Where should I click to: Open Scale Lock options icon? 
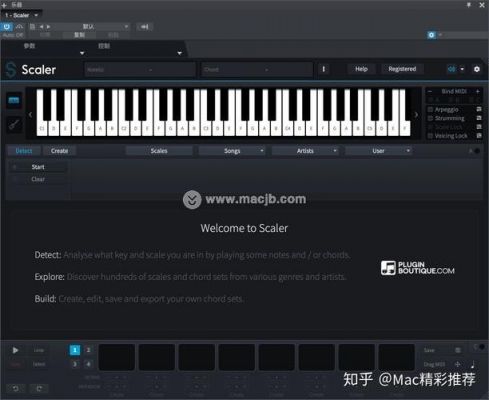479,127
